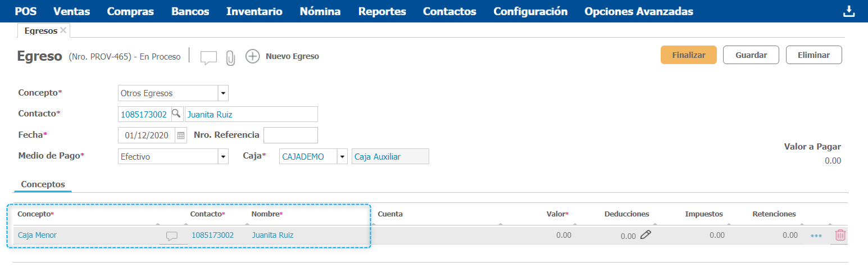Open the Inventario menu
The image size is (868, 280).
pos(254,11)
